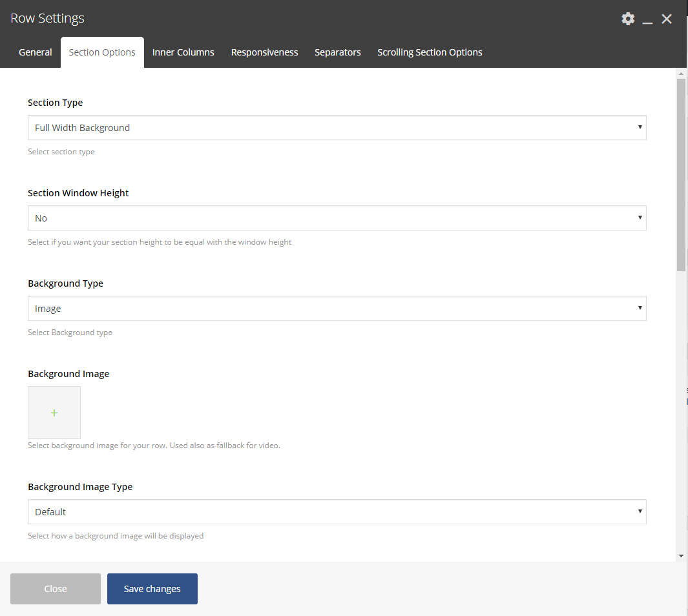The height and width of the screenshot is (616, 688).
Task: Click the scrollbar down arrow
Action: [x=681, y=556]
